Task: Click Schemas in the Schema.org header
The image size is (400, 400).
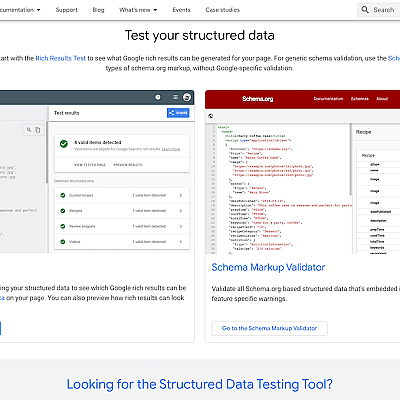Action: pos(360,99)
